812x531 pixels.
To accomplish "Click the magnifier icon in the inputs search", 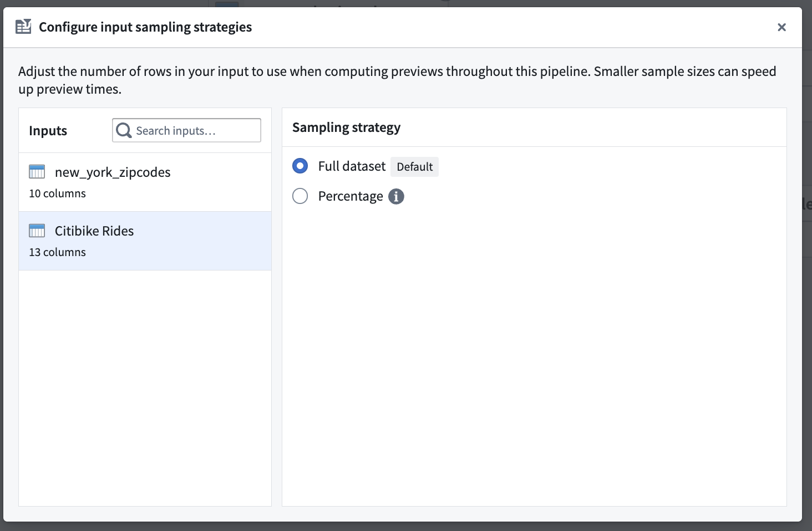I will point(124,130).
